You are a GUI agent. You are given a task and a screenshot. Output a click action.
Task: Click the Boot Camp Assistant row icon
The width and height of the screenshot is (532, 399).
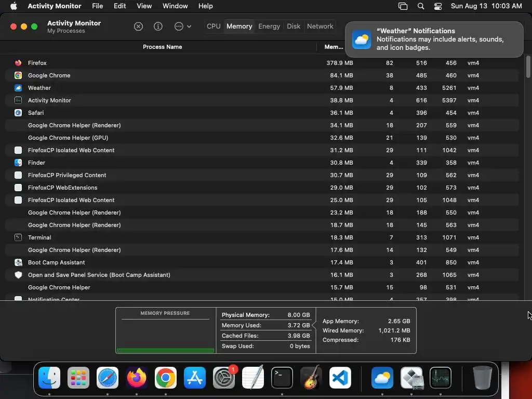pos(18,262)
